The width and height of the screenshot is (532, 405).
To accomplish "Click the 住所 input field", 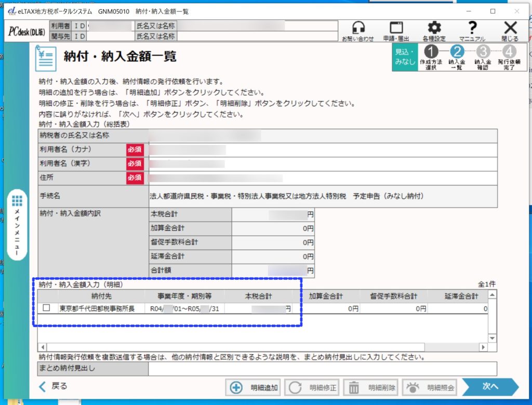I will point(322,178).
